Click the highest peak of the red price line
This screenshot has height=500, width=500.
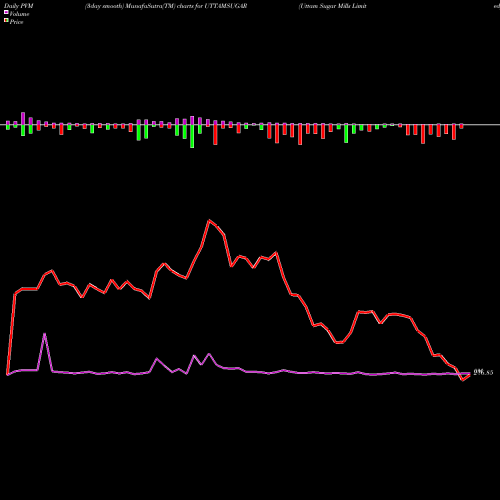coord(209,220)
